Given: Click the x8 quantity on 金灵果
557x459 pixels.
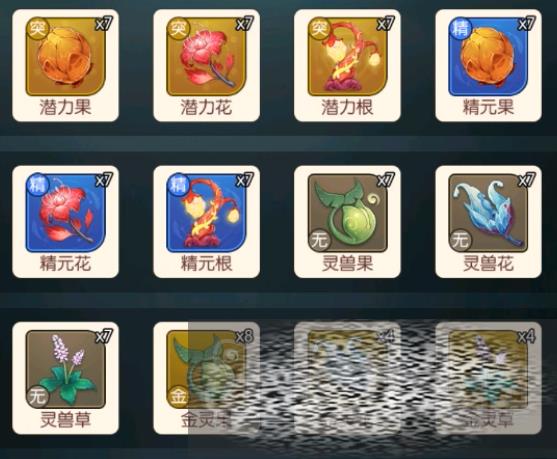Looking at the screenshot, I should (245, 336).
